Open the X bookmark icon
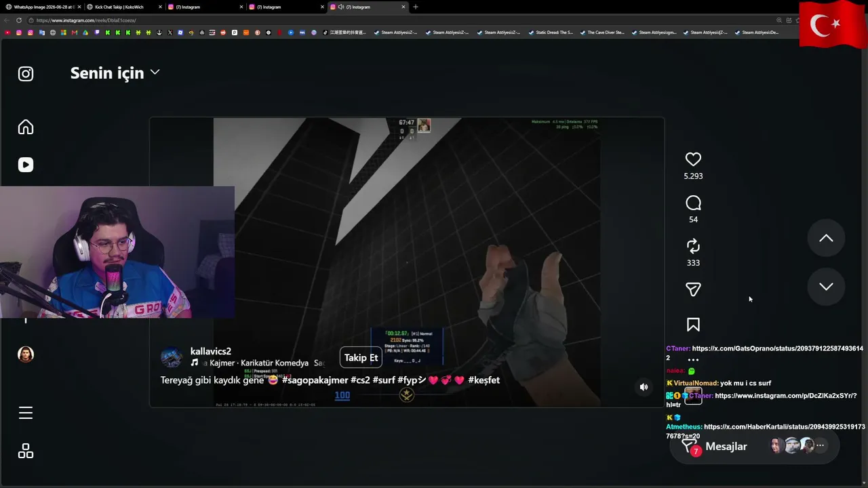 click(170, 33)
